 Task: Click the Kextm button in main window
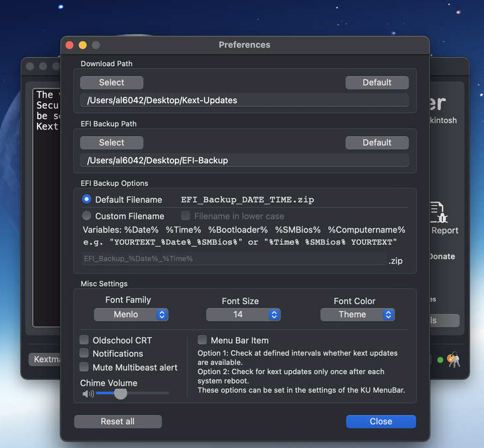coord(45,359)
